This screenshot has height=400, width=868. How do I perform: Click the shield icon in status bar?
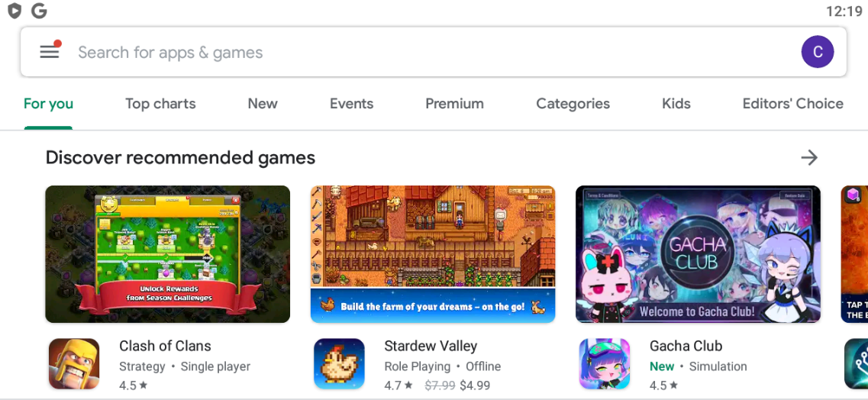(15, 11)
